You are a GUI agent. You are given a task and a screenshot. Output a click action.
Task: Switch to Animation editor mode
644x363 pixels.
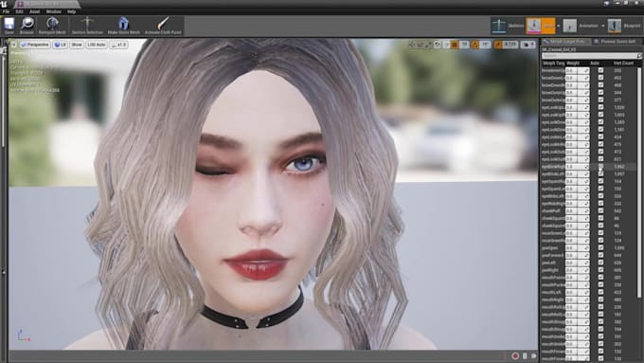581,26
